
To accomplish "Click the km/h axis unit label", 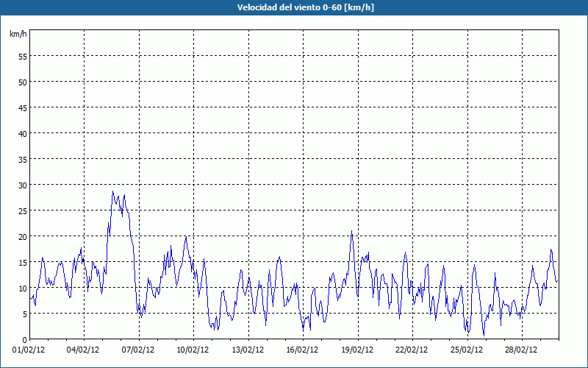I will [x=18, y=35].
